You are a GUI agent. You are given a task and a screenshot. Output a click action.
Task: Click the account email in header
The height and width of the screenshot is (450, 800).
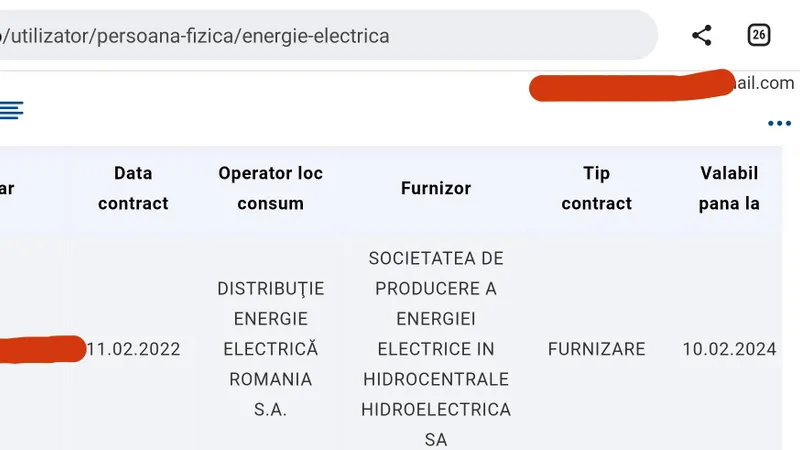[662, 84]
